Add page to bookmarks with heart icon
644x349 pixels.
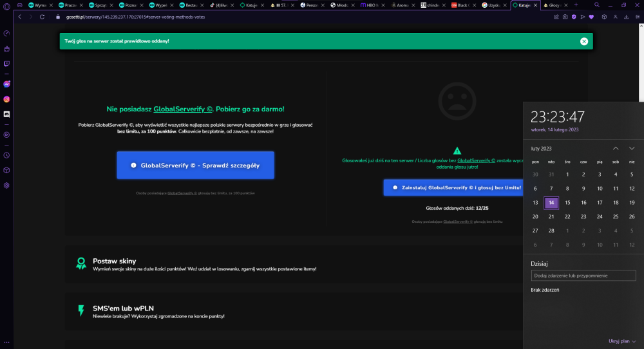(591, 17)
